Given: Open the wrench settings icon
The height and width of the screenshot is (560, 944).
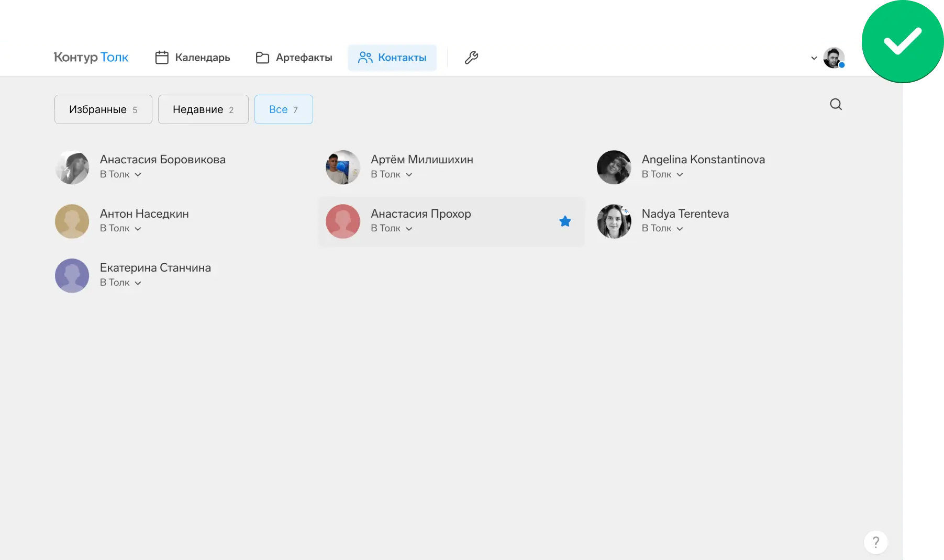Looking at the screenshot, I should coord(471,58).
